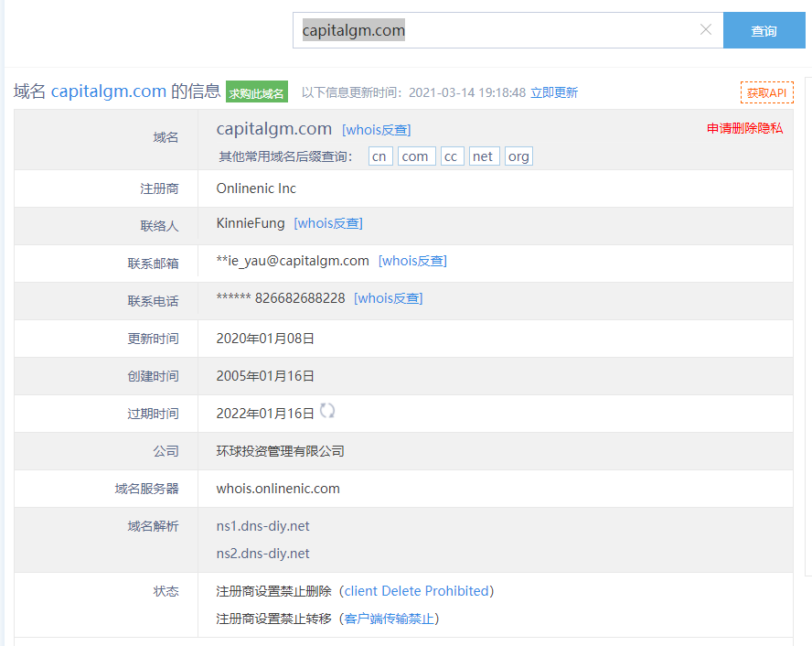Select the com domain suffix
Viewport: 812px width, 646px height.
[415, 156]
